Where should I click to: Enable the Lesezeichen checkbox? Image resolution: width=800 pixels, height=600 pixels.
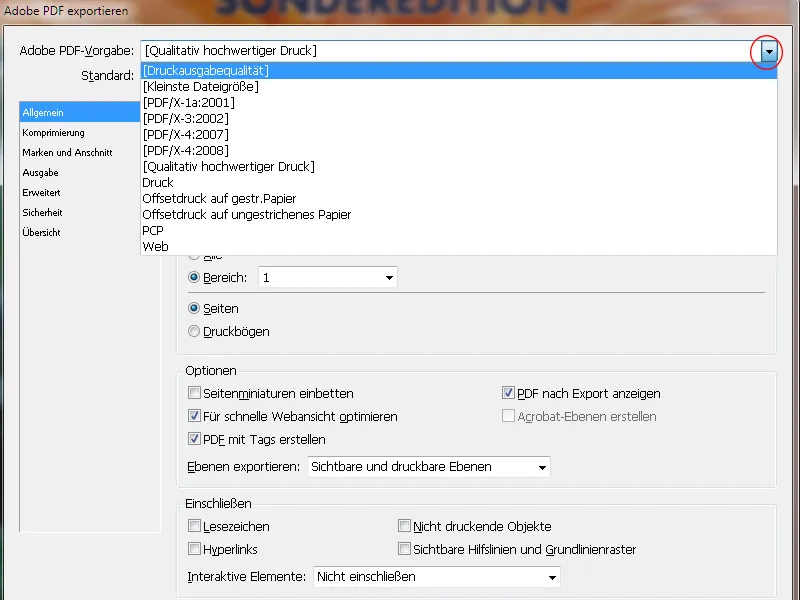[194, 526]
